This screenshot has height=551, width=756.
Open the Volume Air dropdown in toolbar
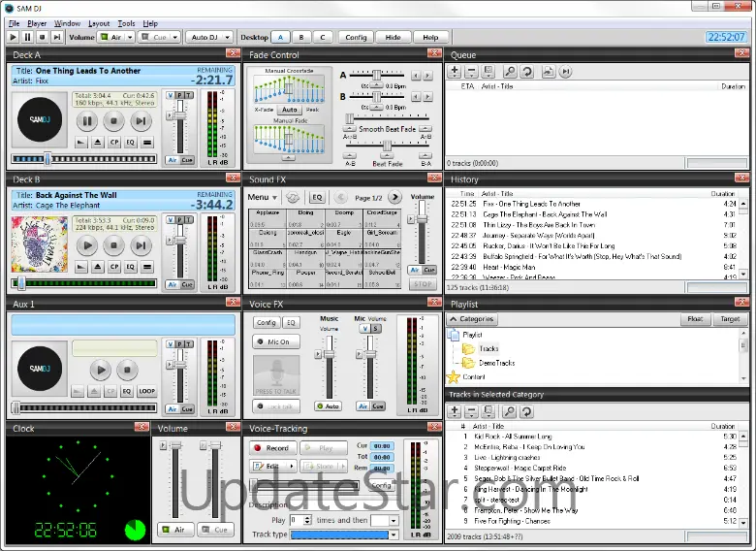click(x=130, y=37)
